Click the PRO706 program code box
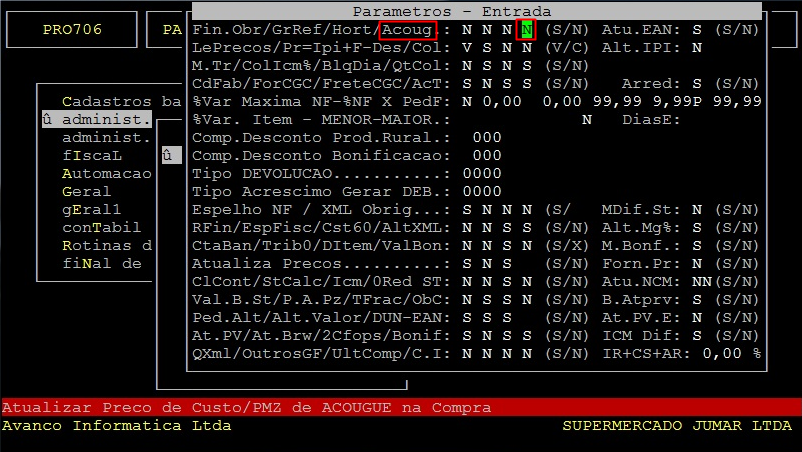802x452 pixels. (72, 30)
